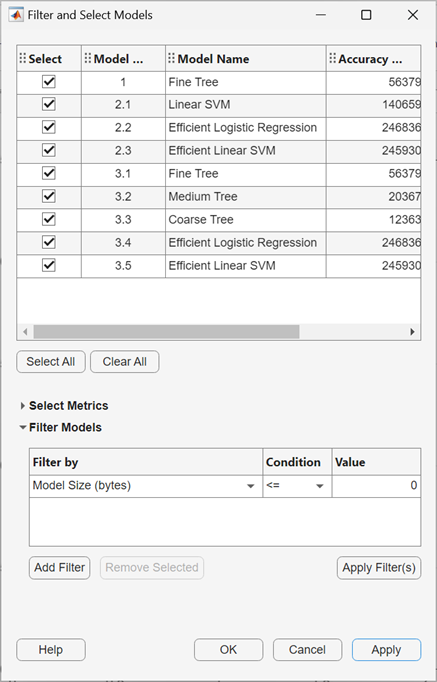Click the filter Value input field
The image size is (437, 682).
pyautogui.click(x=376, y=486)
